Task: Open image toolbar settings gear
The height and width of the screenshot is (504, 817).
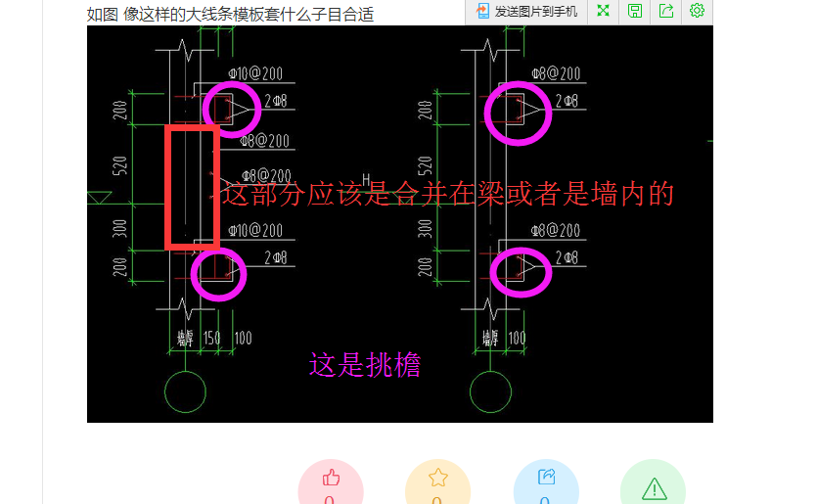Action: (x=697, y=11)
